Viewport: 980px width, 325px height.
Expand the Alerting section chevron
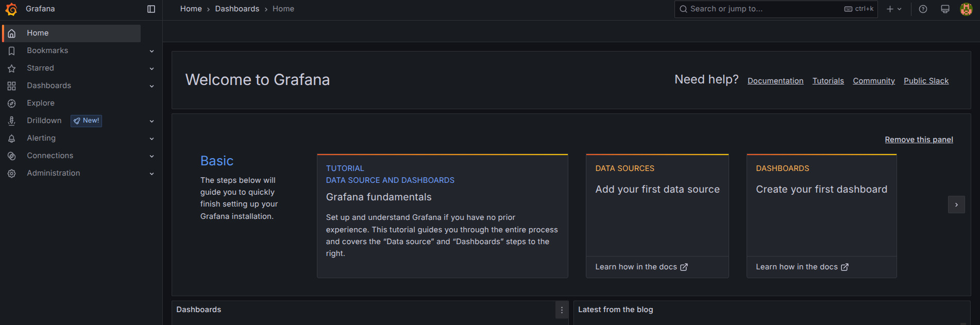point(151,139)
